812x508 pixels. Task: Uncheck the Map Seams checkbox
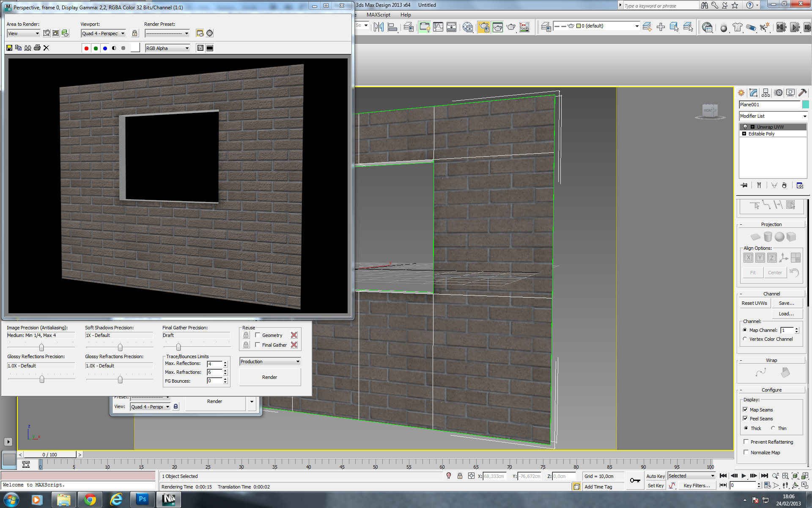(745, 409)
